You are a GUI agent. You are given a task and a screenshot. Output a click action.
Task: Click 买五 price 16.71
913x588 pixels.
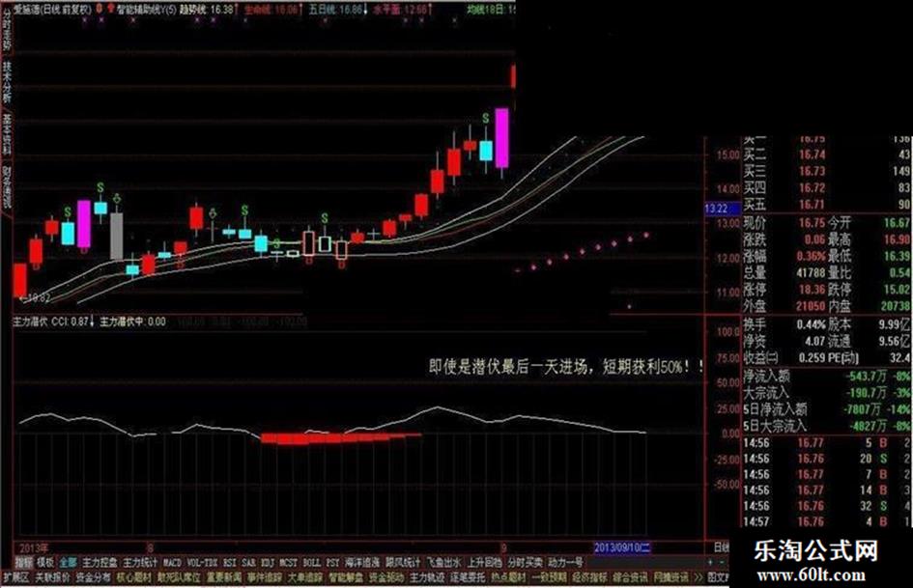812,204
